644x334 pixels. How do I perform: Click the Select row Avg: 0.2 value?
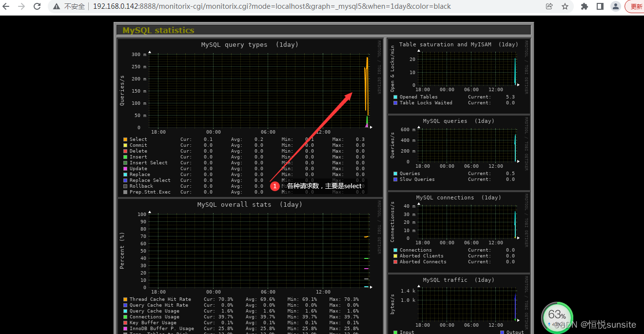pyautogui.click(x=259, y=139)
